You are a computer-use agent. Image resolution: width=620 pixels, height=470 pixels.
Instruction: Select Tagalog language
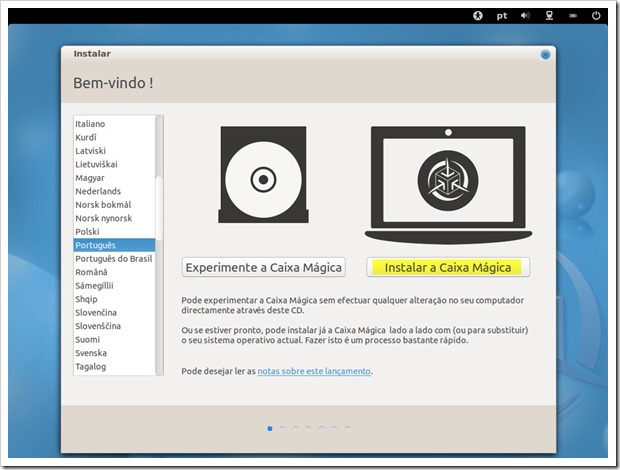pos(114,366)
